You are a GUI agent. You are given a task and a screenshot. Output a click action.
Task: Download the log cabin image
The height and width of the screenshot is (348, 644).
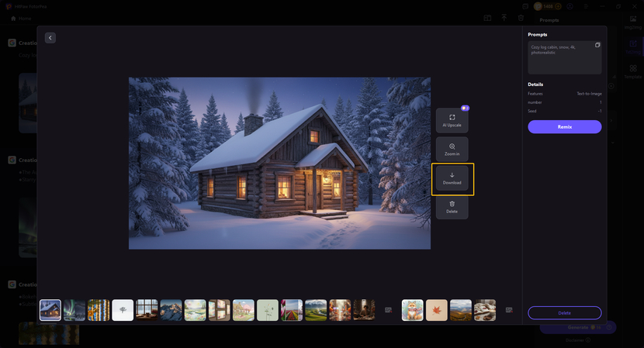(x=452, y=178)
